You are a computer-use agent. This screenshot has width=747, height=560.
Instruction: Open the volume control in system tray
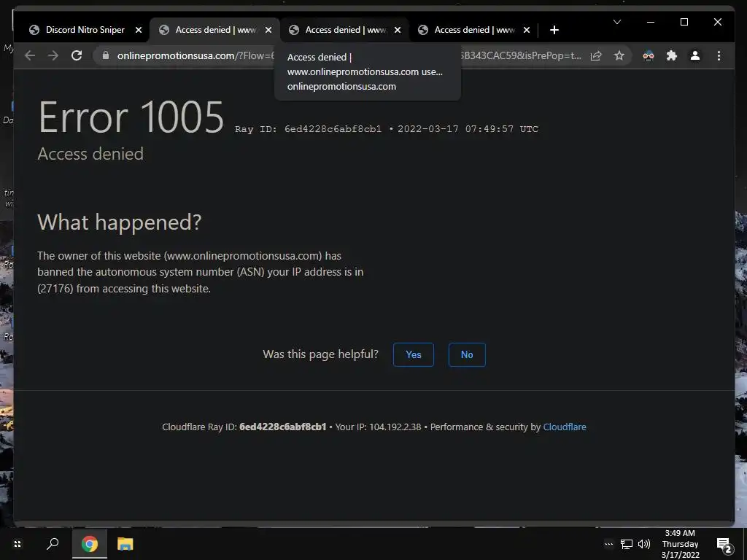(644, 544)
